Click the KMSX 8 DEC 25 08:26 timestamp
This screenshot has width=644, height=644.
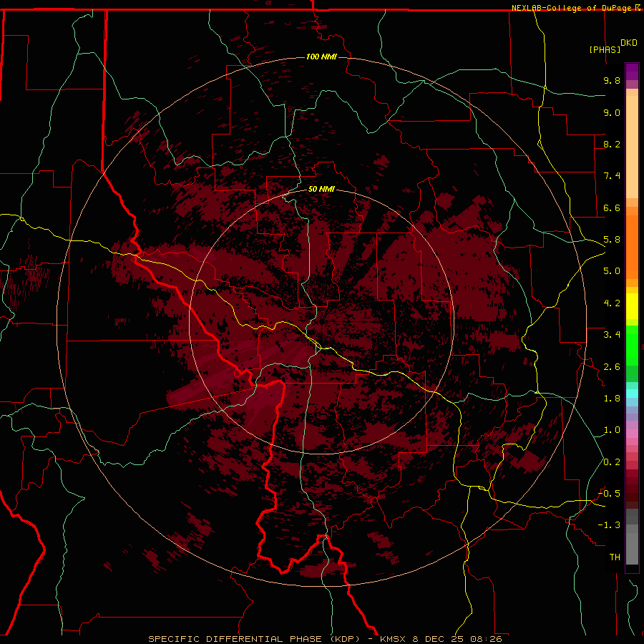441,639
